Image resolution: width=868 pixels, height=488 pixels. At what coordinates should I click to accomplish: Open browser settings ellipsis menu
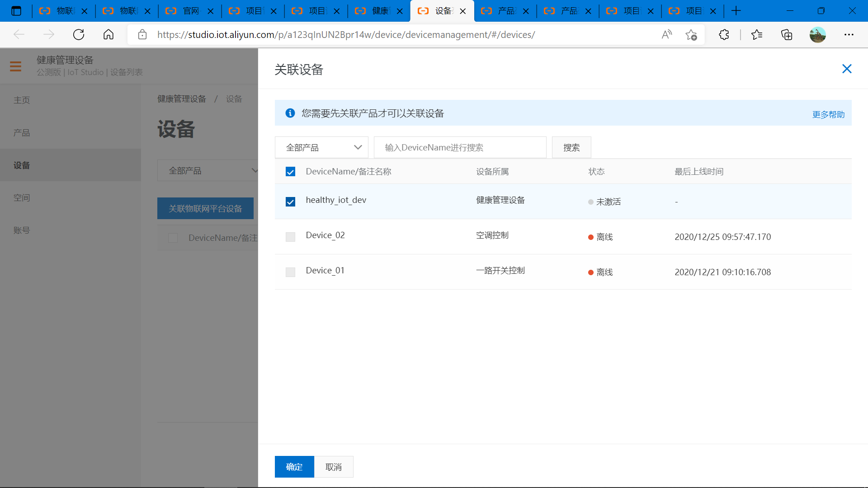[x=849, y=35]
